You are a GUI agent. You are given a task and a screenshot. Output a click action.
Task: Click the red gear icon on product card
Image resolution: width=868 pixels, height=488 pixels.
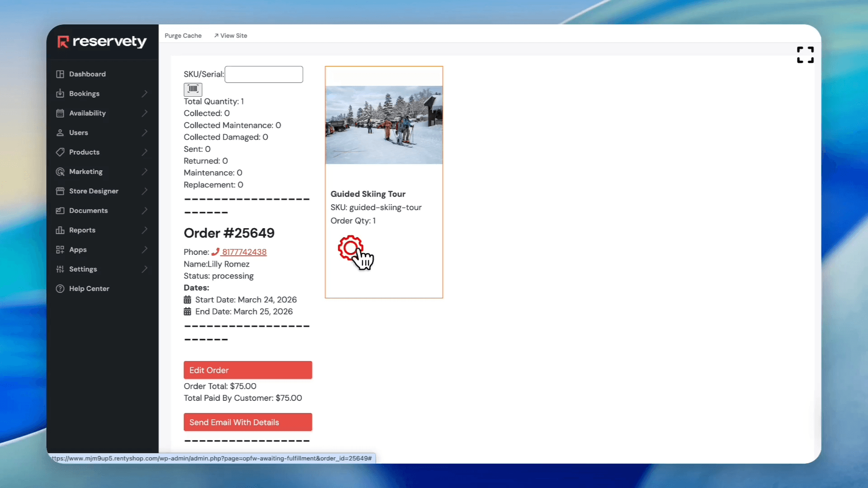(350, 248)
